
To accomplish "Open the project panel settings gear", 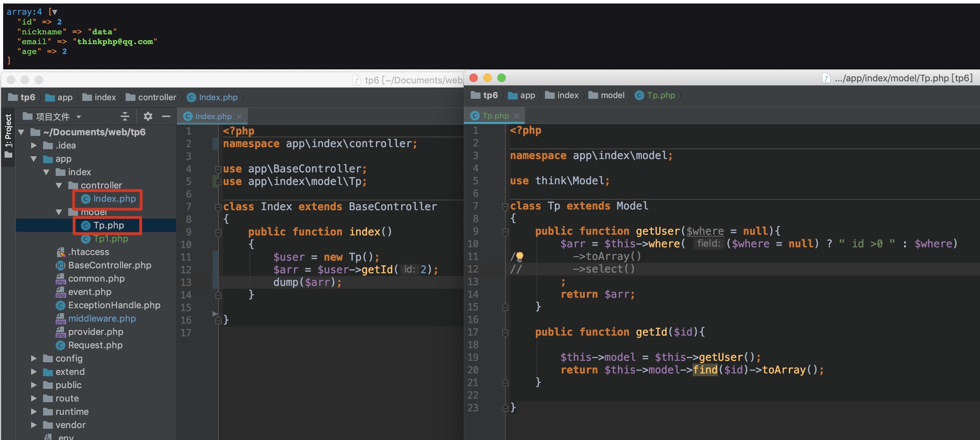I will [x=148, y=116].
